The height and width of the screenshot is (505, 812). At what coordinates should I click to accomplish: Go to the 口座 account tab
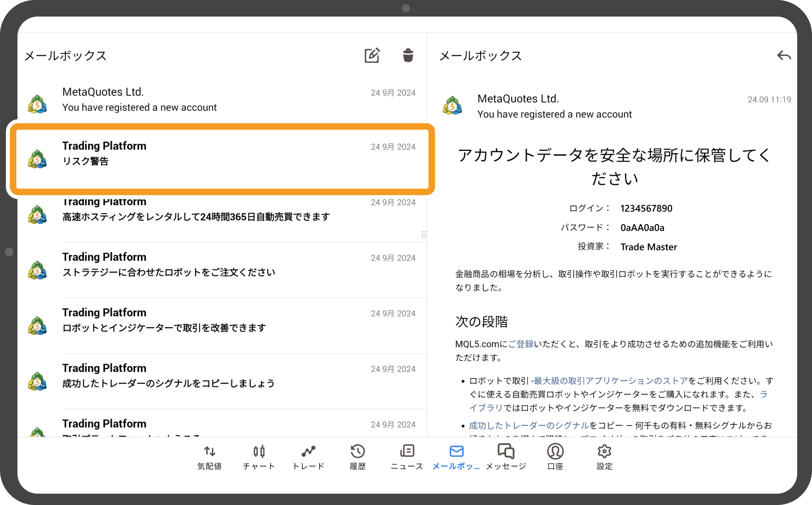click(x=555, y=457)
